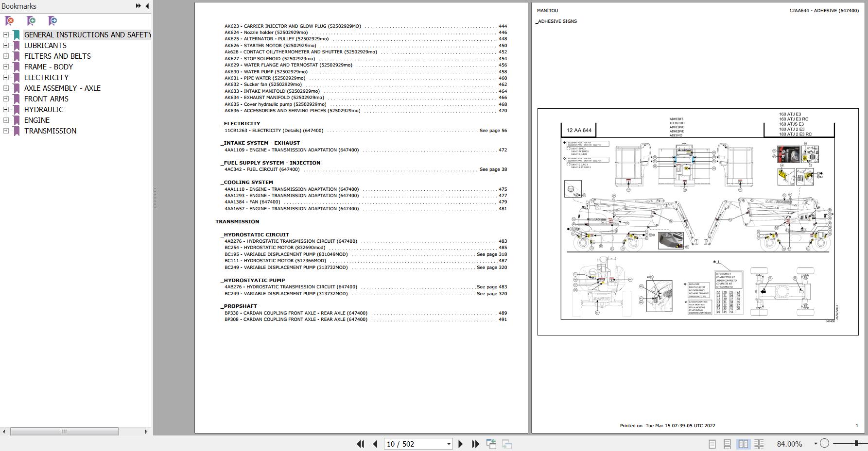Click the zoom out minus button
The width and height of the screenshot is (868, 451).
[824, 443]
